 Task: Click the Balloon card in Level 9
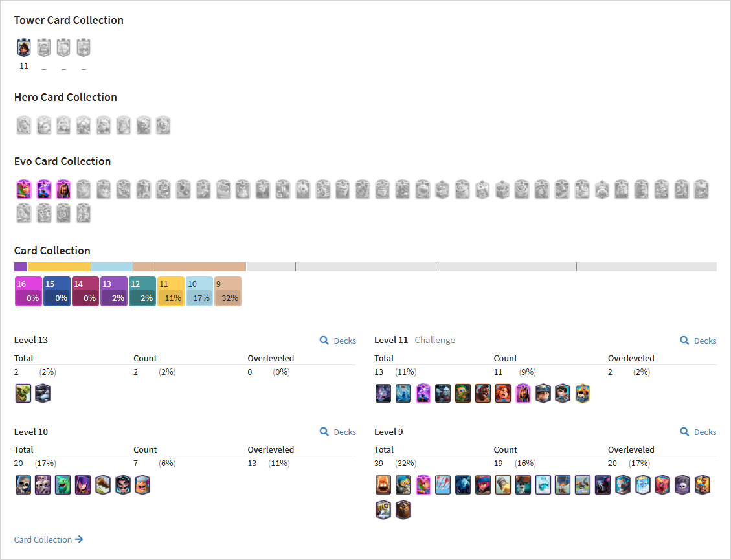point(563,485)
